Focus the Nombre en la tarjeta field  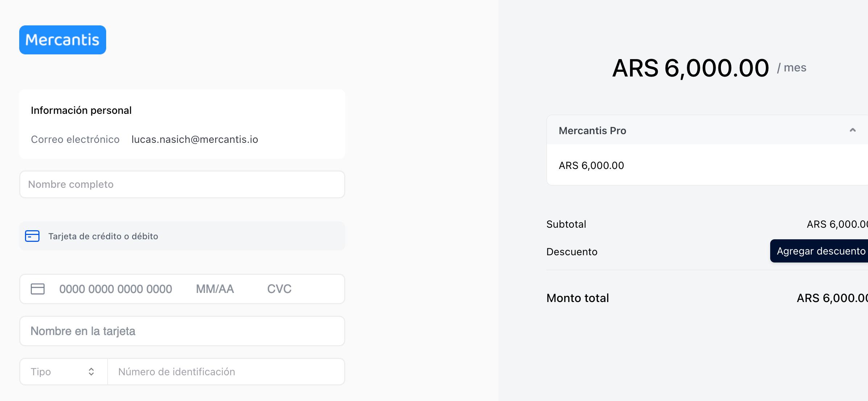[182, 331]
